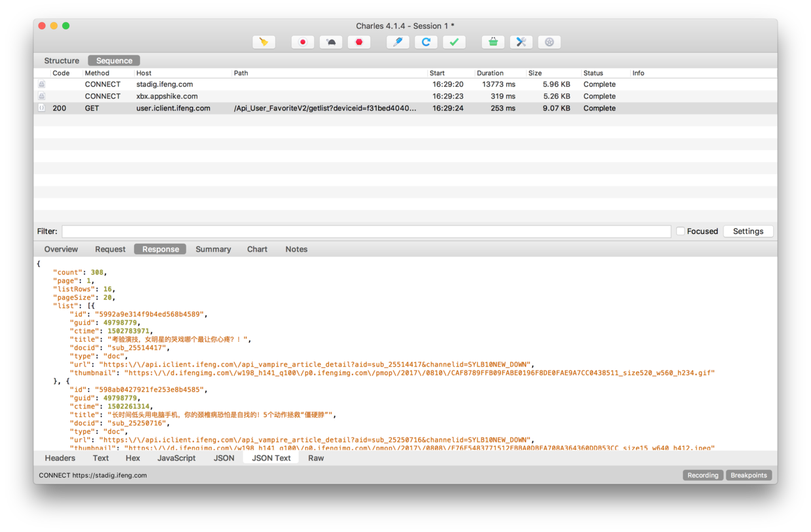This screenshot has height=532, width=811.
Task: Show response Headers view
Action: (60, 458)
